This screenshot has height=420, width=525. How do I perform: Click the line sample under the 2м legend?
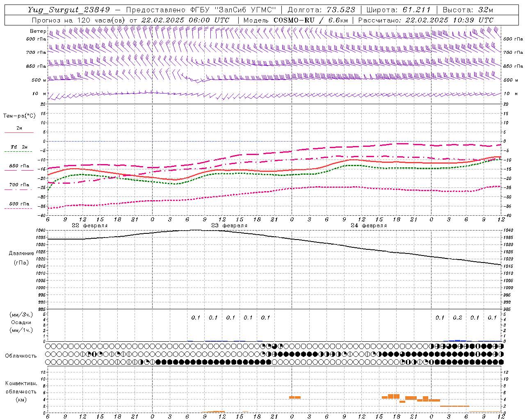tap(19, 132)
